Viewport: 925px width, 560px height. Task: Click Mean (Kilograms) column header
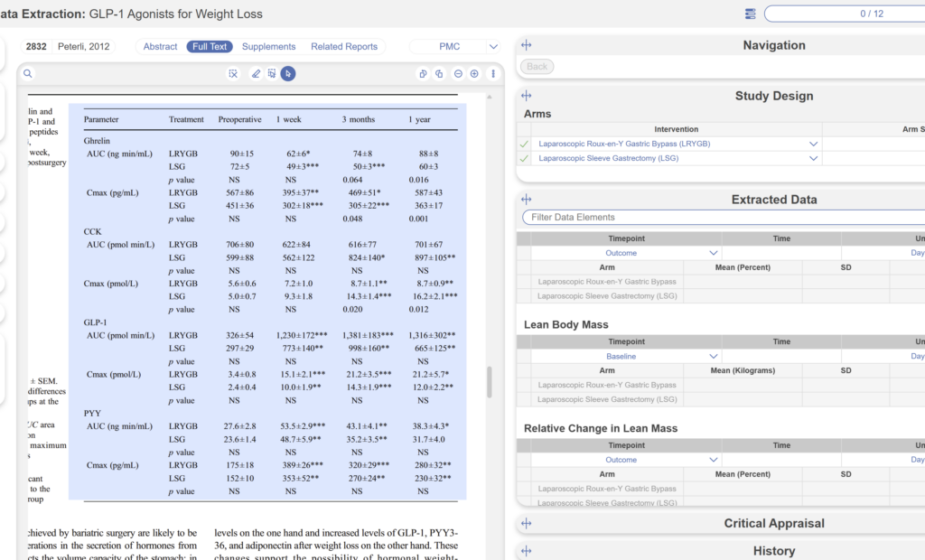(x=743, y=370)
